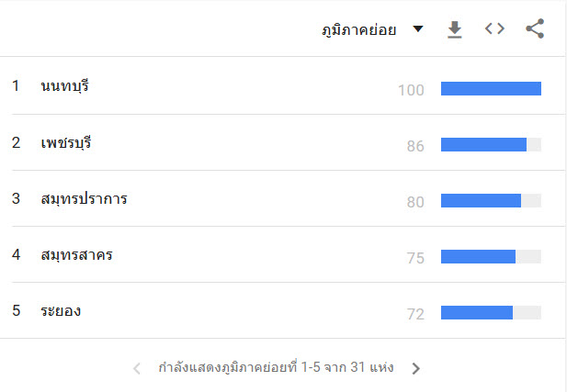Go to previous page of subregions

click(x=137, y=368)
